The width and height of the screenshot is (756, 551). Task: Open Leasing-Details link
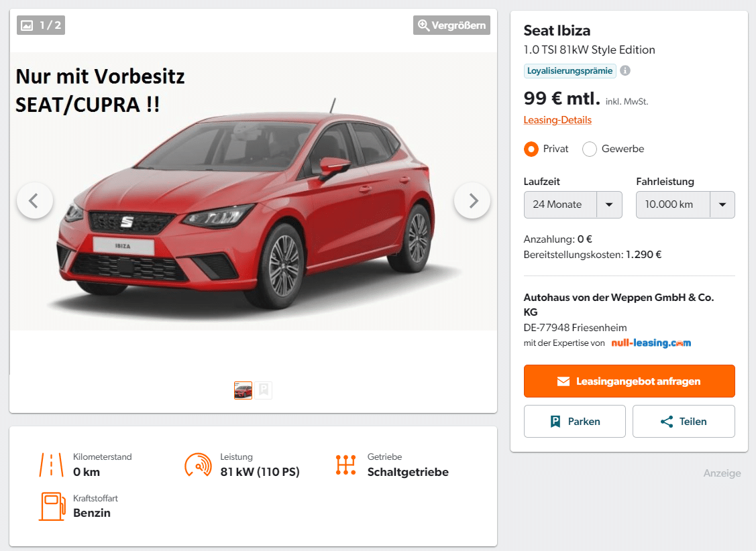tap(557, 120)
